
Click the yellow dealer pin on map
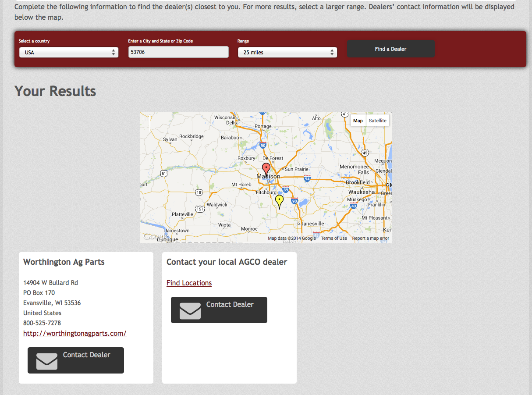pyautogui.click(x=279, y=201)
